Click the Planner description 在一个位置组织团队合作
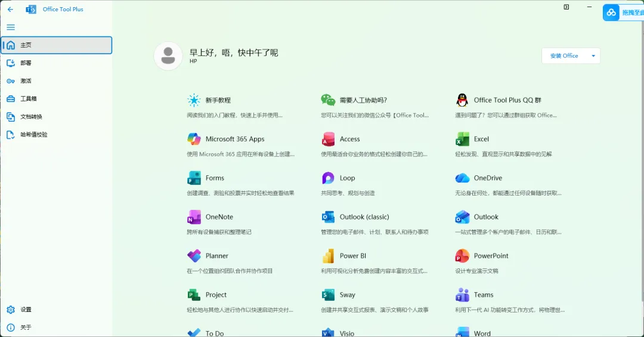The width and height of the screenshot is (644, 337). click(x=230, y=271)
